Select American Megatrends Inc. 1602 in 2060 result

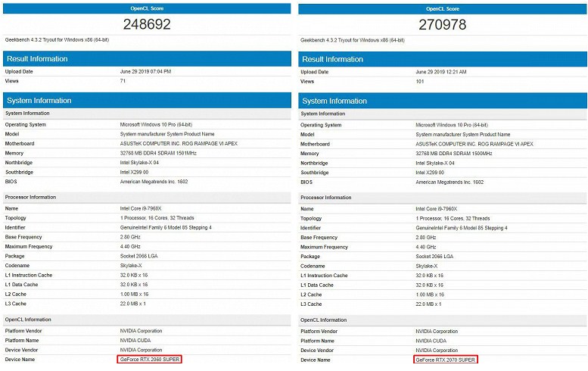coord(154,182)
